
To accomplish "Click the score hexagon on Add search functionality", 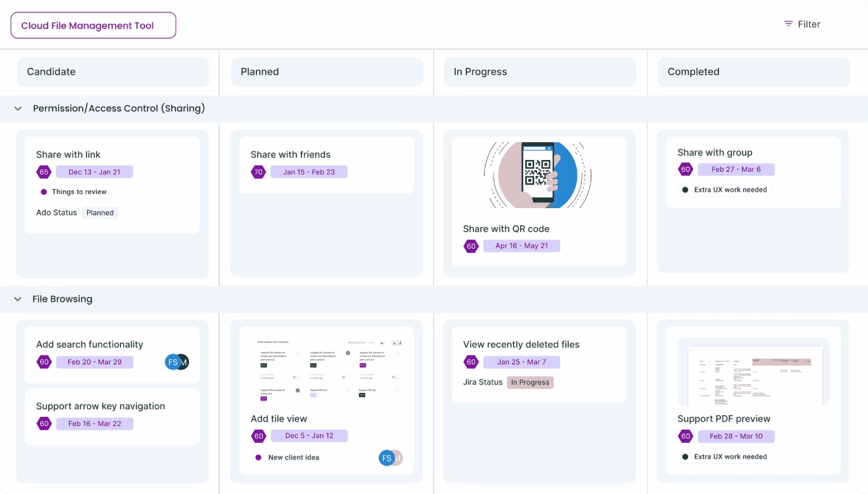I will point(44,362).
